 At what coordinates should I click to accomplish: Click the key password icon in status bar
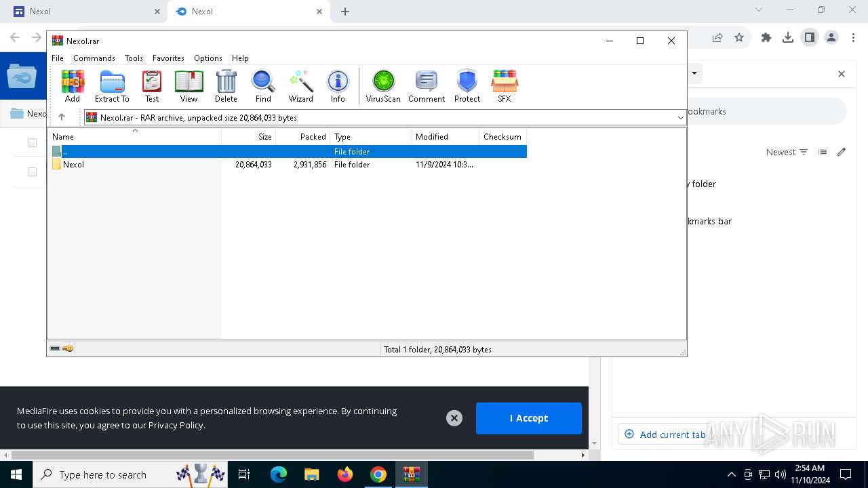[x=68, y=348]
